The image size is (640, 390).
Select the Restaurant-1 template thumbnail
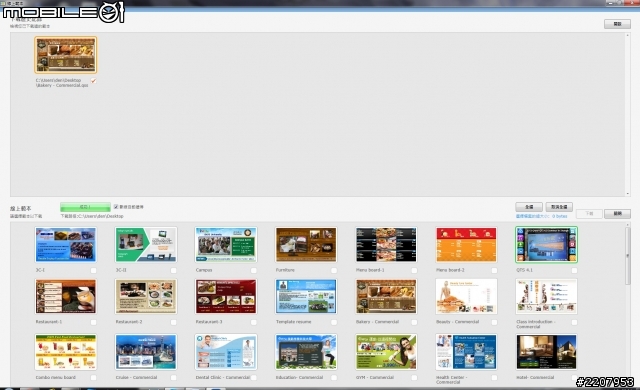point(66,297)
